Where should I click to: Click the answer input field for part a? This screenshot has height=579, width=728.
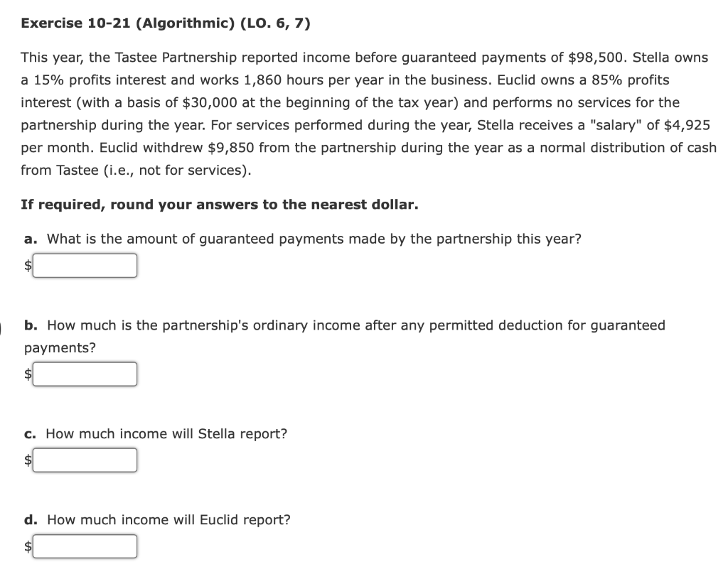tap(85, 265)
